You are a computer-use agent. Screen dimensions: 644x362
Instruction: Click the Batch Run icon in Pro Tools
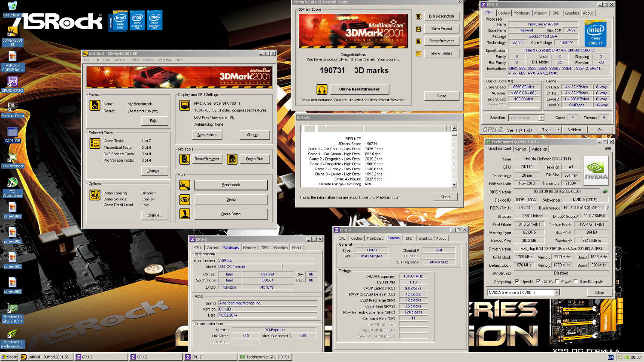(x=232, y=159)
